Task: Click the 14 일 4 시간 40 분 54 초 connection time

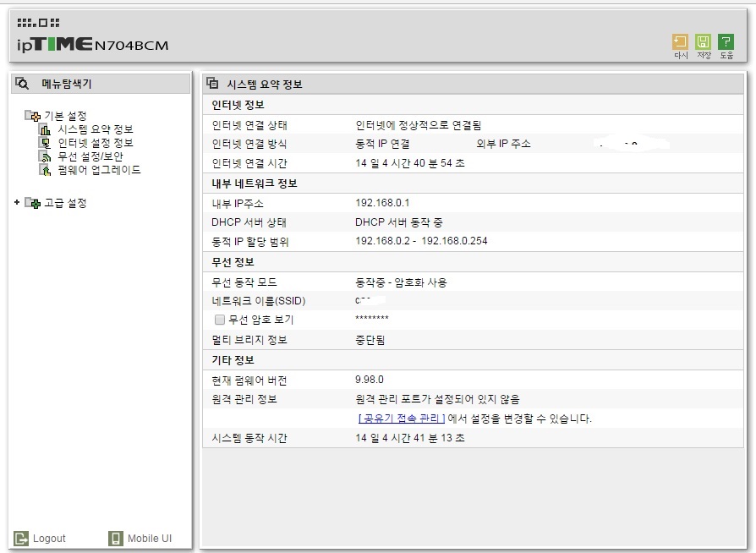Action: 410,163
